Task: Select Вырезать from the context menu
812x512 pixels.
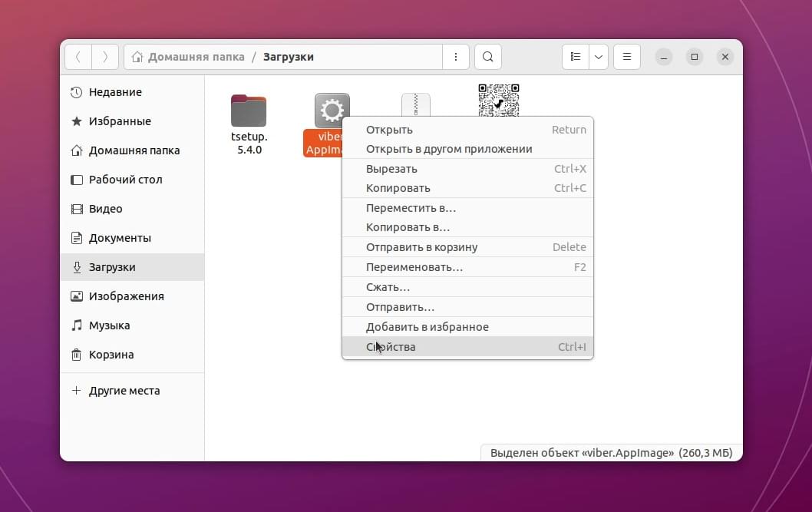Action: pyautogui.click(x=467, y=169)
